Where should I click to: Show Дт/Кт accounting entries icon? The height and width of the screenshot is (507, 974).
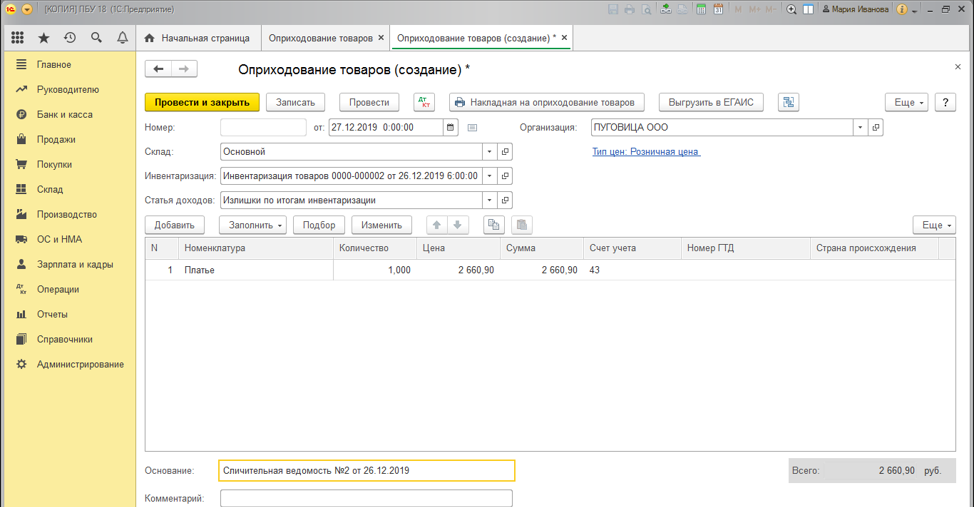coord(424,102)
